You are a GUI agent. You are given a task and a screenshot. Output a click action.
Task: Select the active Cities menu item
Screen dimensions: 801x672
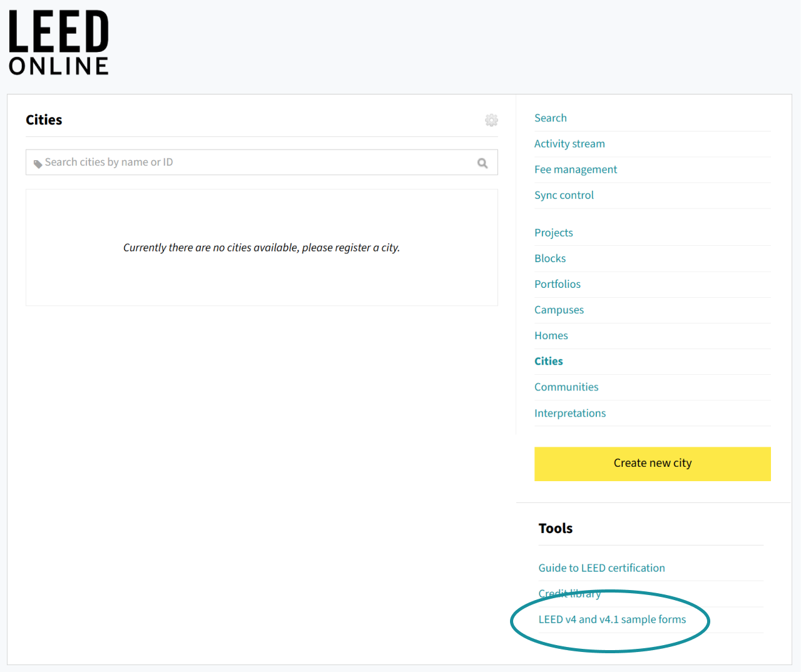(x=548, y=361)
